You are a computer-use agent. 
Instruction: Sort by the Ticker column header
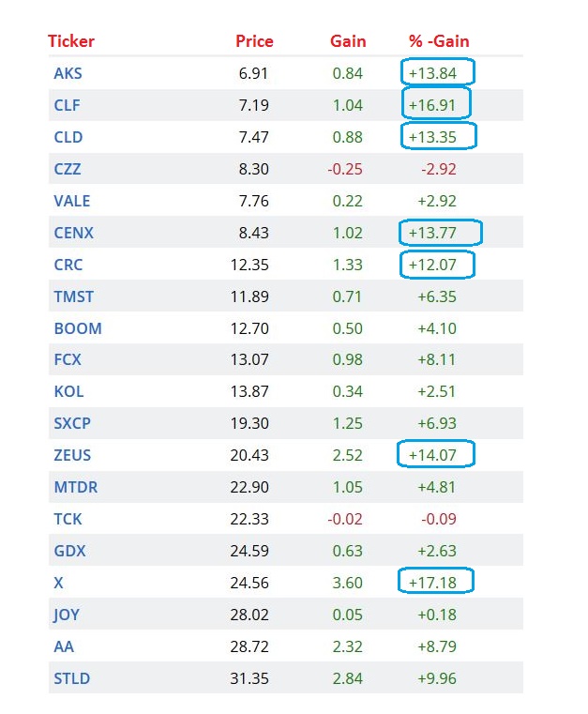coord(71,41)
